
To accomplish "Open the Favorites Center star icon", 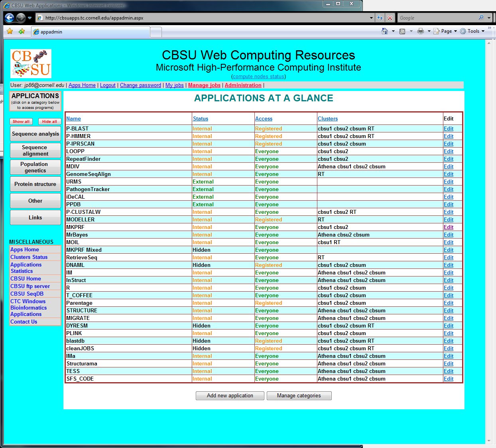I will point(10,32).
